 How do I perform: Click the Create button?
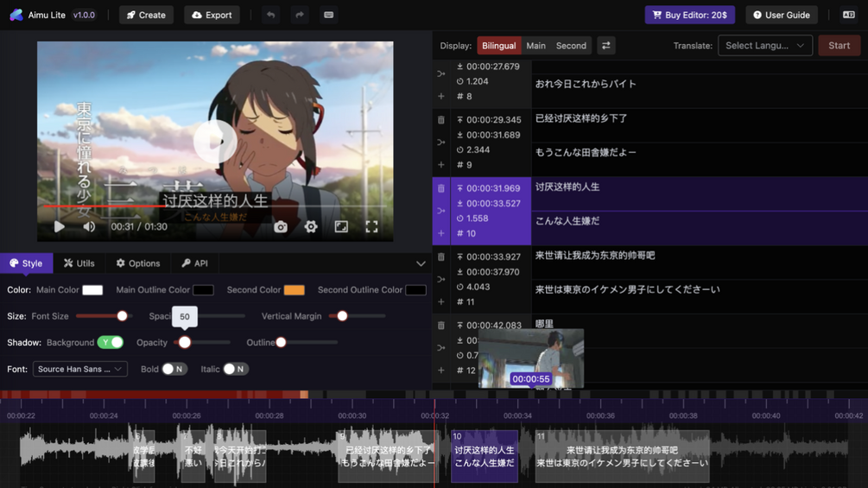click(146, 15)
